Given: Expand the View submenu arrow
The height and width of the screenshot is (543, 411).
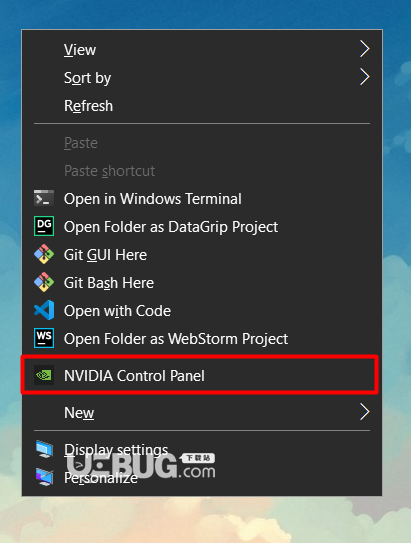Looking at the screenshot, I should click(364, 49).
